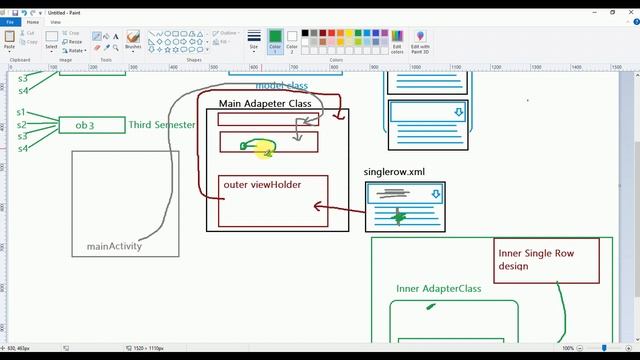Click the Cut button
This screenshot has height=360, width=640.
coord(27,33)
